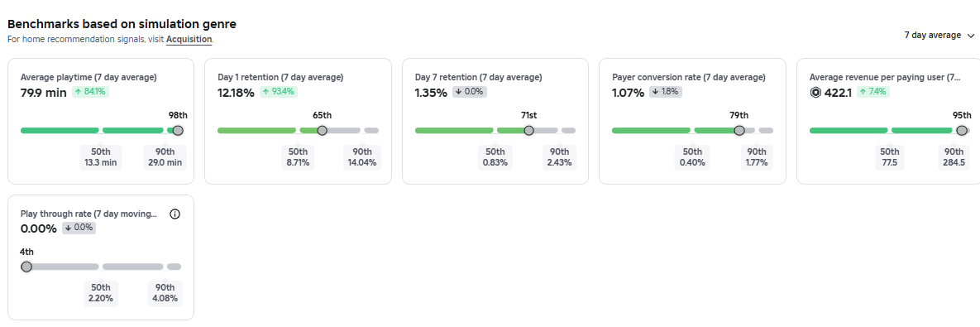Click the Robux icon beside 422.1
Viewport: 980px width, 327px height.
(x=815, y=93)
